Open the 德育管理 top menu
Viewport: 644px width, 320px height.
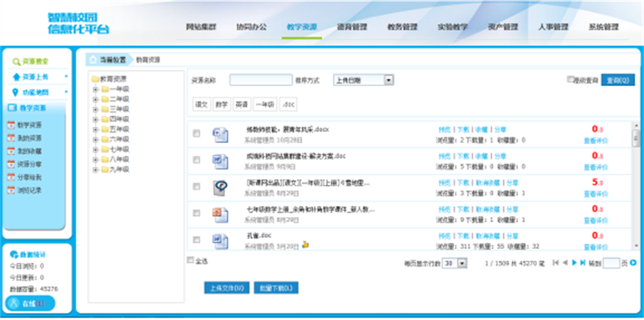tap(352, 27)
